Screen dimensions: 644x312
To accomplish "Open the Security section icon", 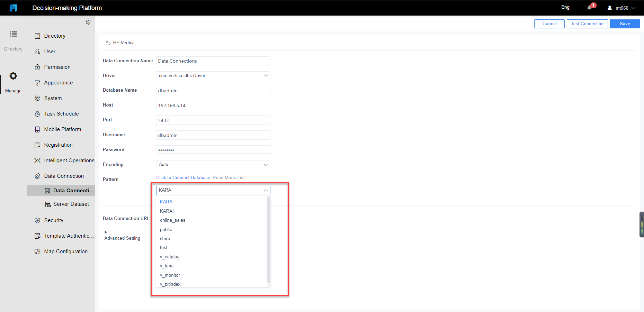I will click(37, 220).
